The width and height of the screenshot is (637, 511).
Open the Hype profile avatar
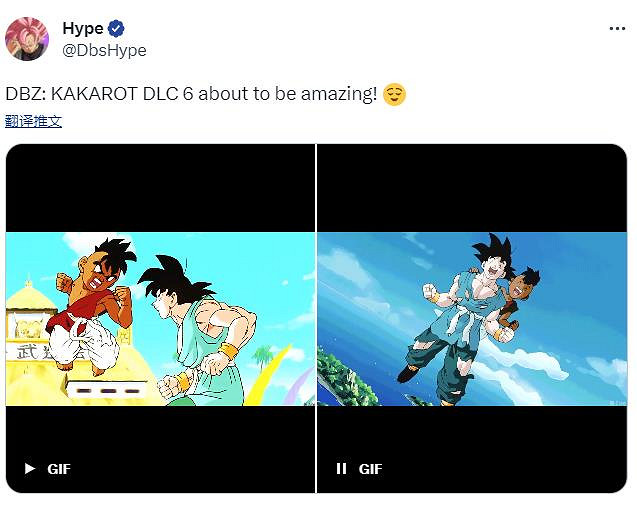pos(27,39)
